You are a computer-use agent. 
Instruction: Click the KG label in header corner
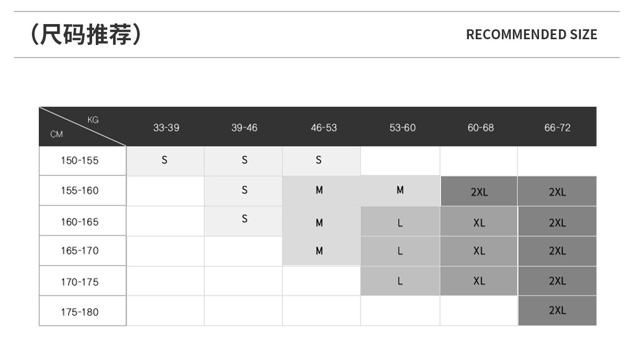(93, 120)
